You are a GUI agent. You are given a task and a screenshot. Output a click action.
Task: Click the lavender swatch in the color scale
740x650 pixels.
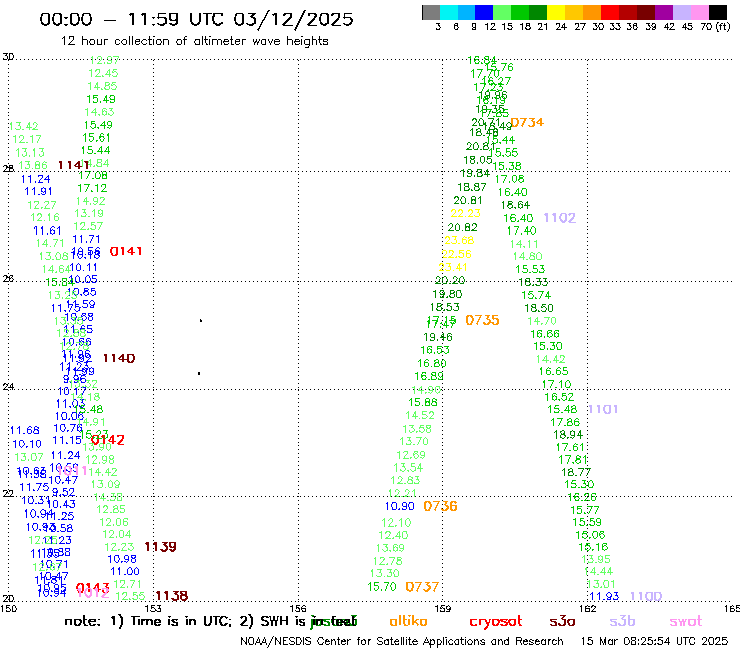pos(681,12)
